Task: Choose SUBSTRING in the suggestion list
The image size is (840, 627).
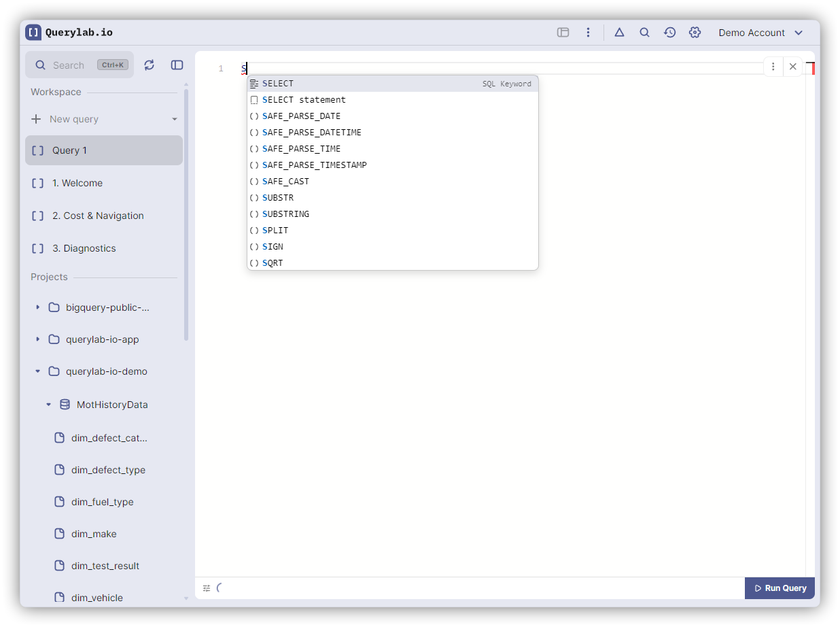Action: click(x=285, y=214)
